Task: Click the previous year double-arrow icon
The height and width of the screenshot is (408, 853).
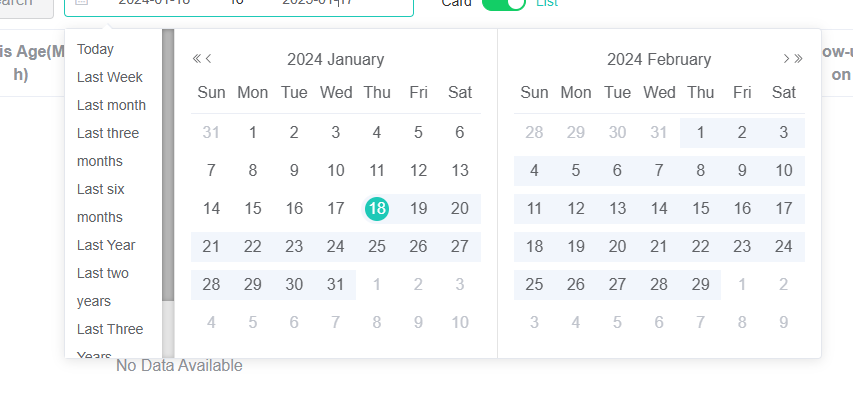Action: (x=197, y=59)
